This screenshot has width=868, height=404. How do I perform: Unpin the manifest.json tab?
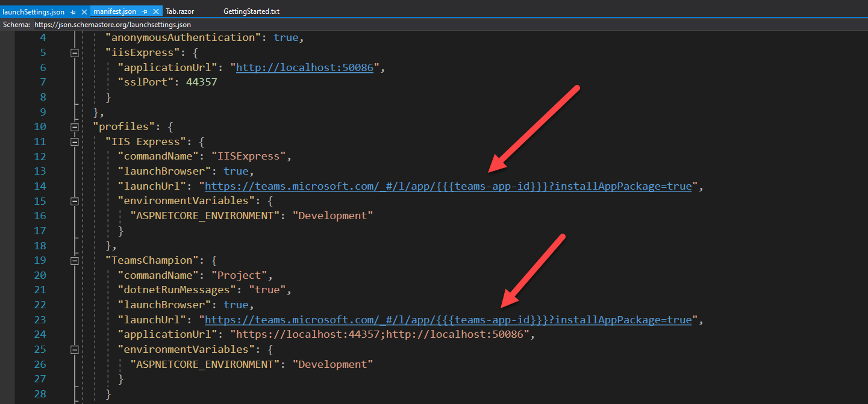tap(145, 11)
